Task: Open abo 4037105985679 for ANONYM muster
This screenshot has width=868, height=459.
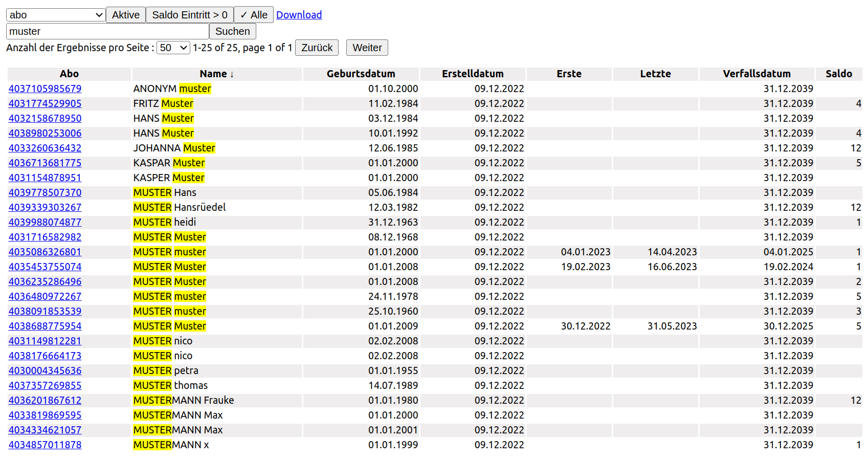Action: click(45, 89)
